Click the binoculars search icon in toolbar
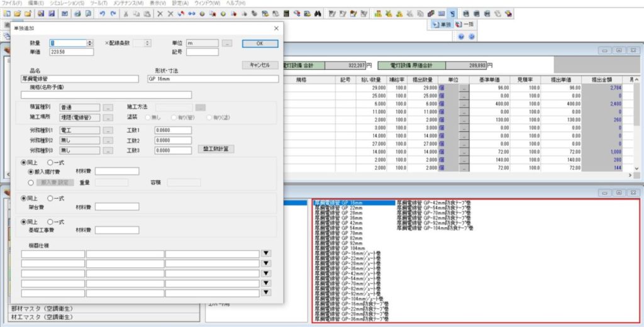The height and width of the screenshot is (327, 644). pyautogui.click(x=318, y=13)
